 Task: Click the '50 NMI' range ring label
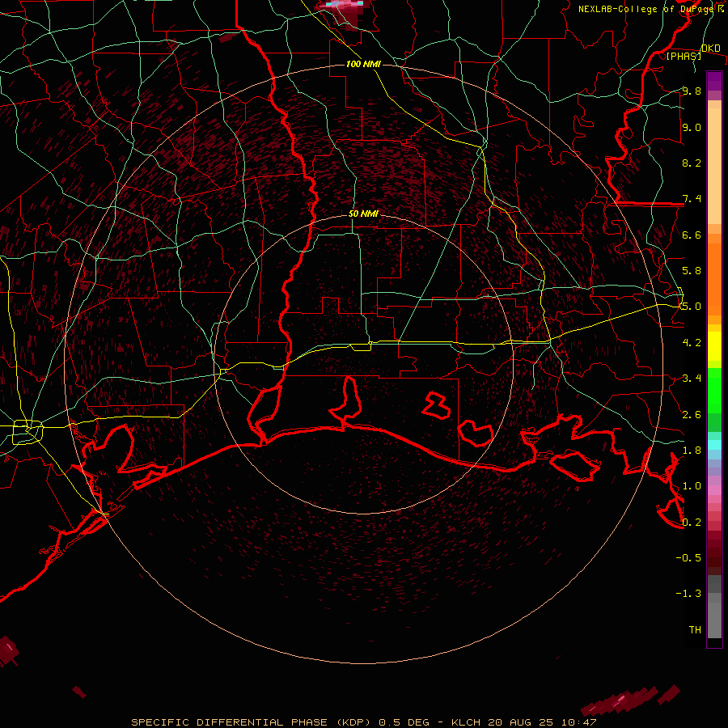(363, 214)
